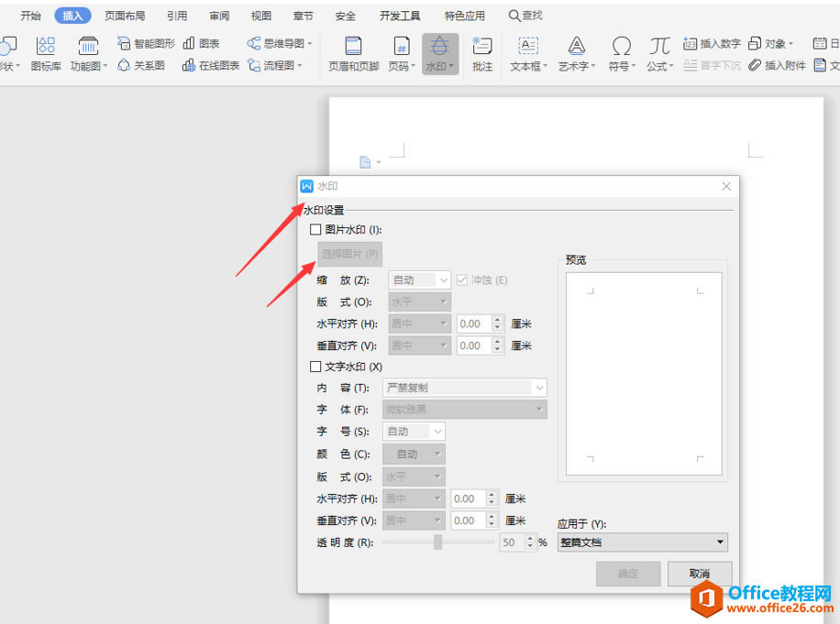Click the 选择图片 button
Viewport: 840px width, 624px height.
click(349, 254)
